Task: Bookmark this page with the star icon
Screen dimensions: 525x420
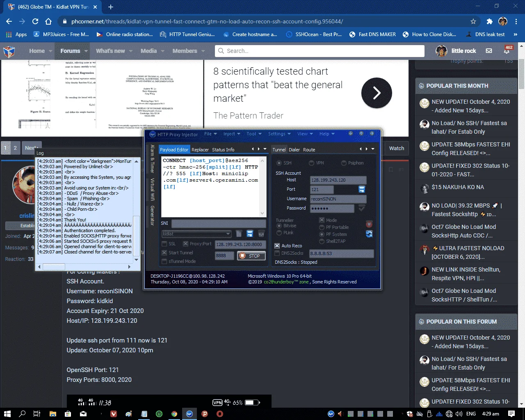Action: click(473, 21)
